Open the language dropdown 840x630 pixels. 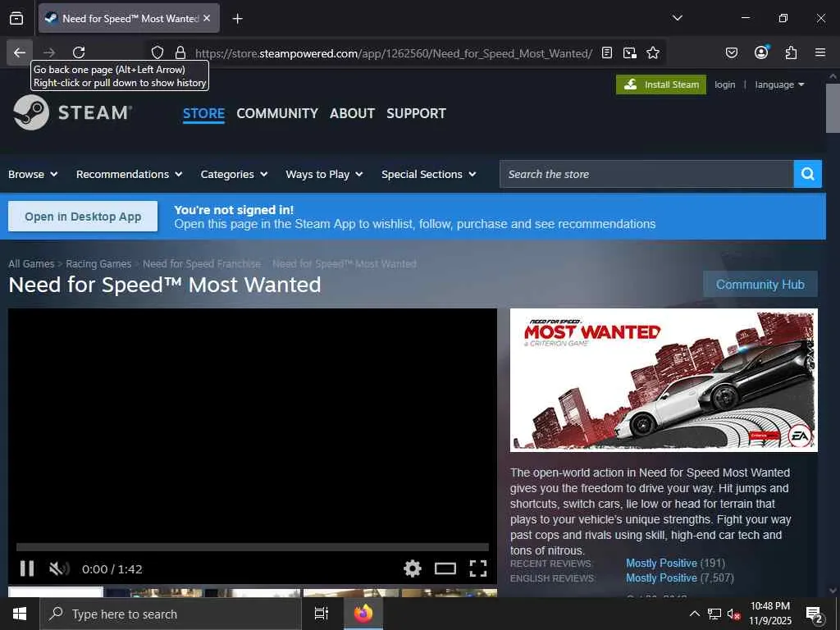click(779, 84)
